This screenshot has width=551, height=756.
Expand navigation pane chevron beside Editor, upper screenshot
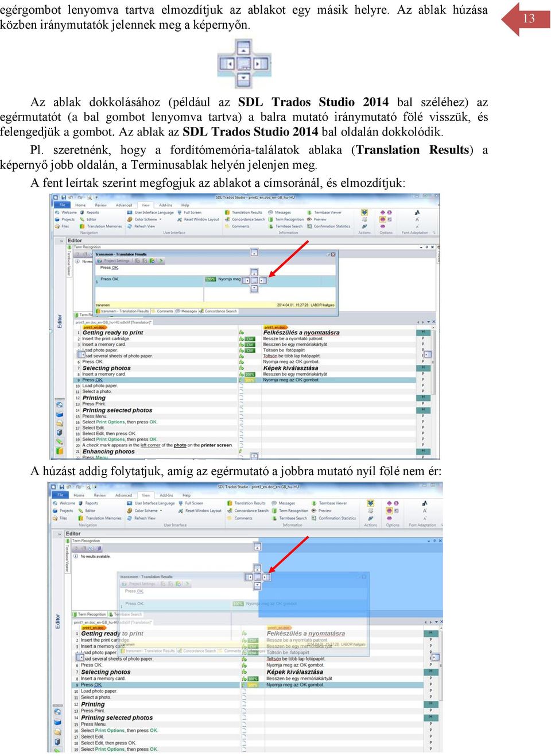61,241
